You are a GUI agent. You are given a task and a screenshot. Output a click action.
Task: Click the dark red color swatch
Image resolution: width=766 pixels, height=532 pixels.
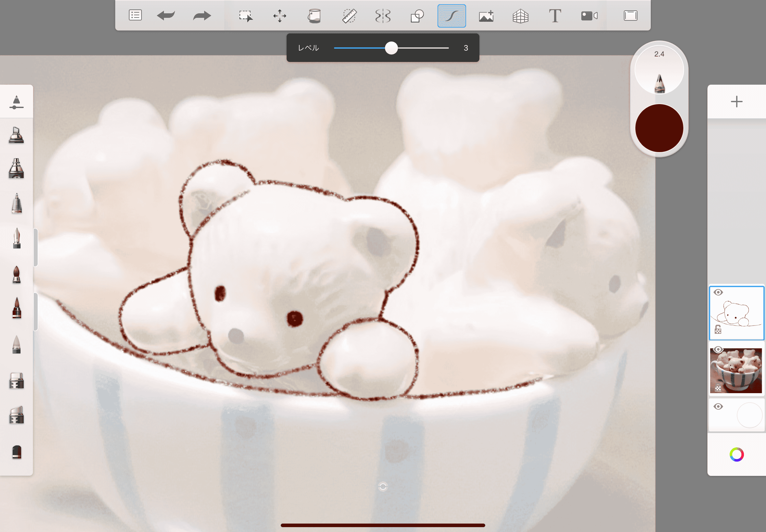(659, 128)
